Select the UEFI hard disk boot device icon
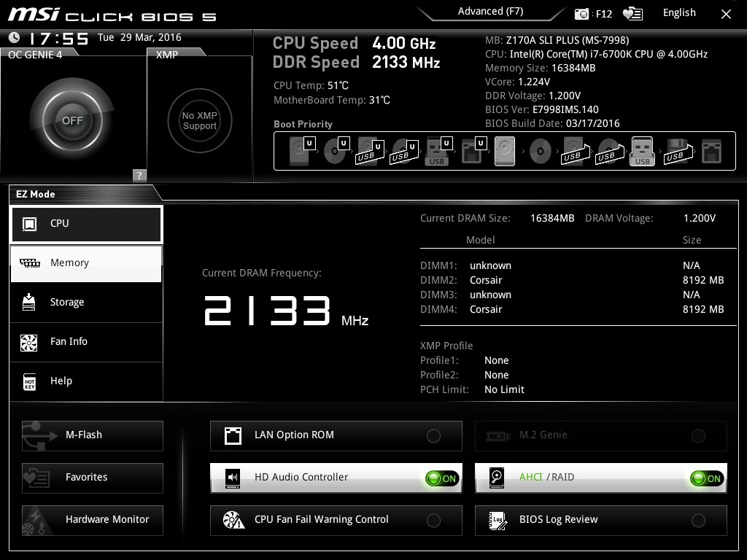This screenshot has height=560, width=747. (302, 151)
